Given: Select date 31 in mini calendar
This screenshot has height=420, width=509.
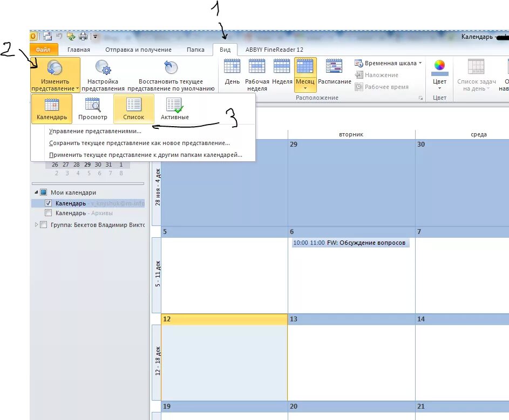Looking at the screenshot, I should tap(108, 165).
